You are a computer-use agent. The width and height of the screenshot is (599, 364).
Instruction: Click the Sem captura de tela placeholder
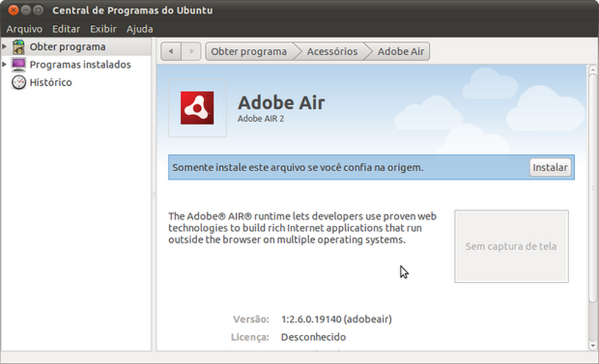pos(511,246)
